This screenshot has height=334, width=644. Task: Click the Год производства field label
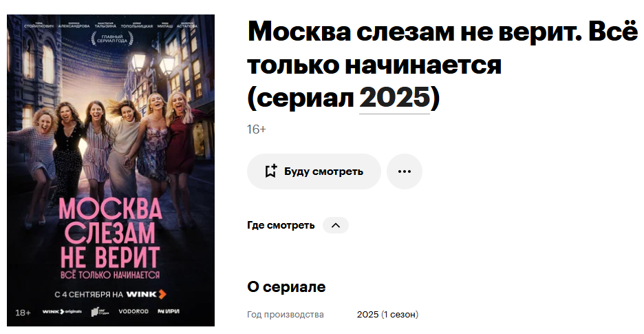(286, 315)
